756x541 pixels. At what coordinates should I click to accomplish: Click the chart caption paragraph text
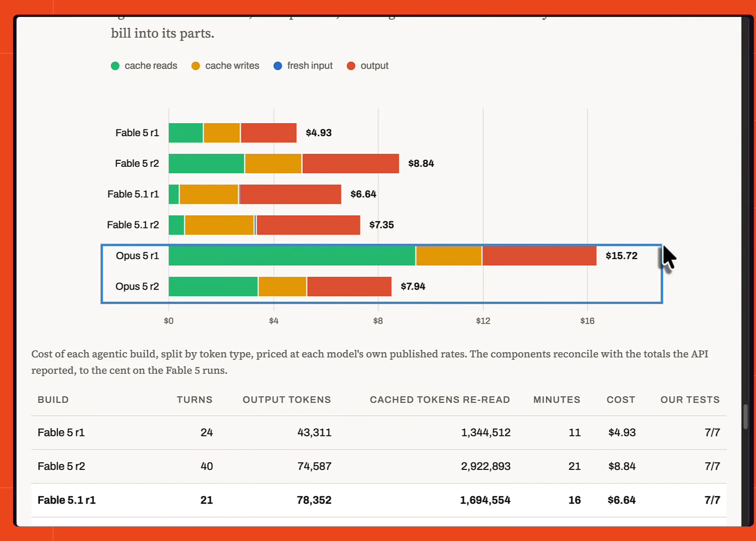[x=370, y=362]
